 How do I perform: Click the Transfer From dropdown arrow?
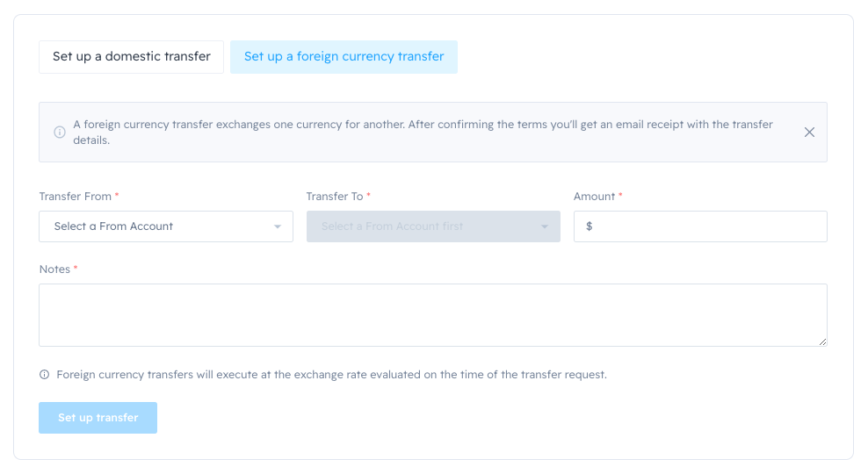(278, 226)
